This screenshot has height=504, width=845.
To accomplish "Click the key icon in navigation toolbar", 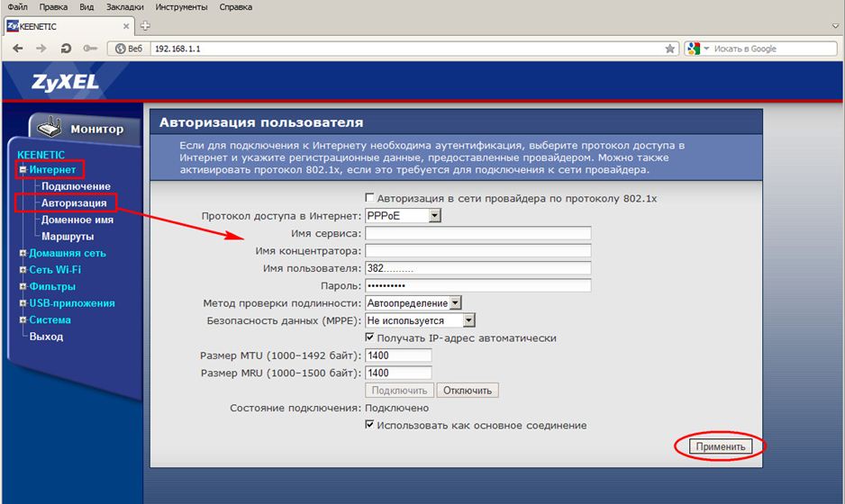I will point(89,48).
